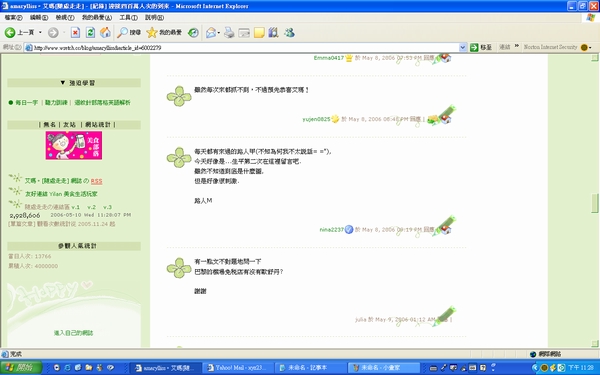Click the yellow Discuss note icon
The width and height of the screenshot is (600, 375).
click(259, 33)
